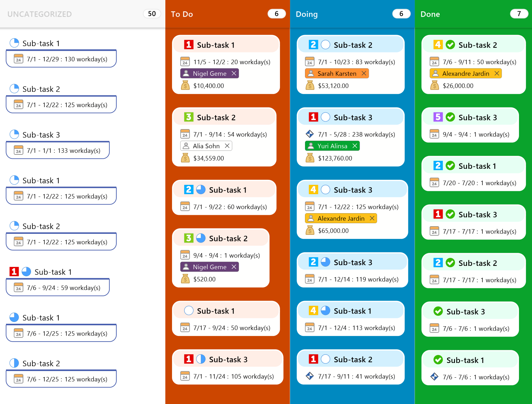This screenshot has height=404, width=532.
Task: Click the red priority 1 badge on Uncategorized 7/6 - 9/24 task
Action: [14, 272]
